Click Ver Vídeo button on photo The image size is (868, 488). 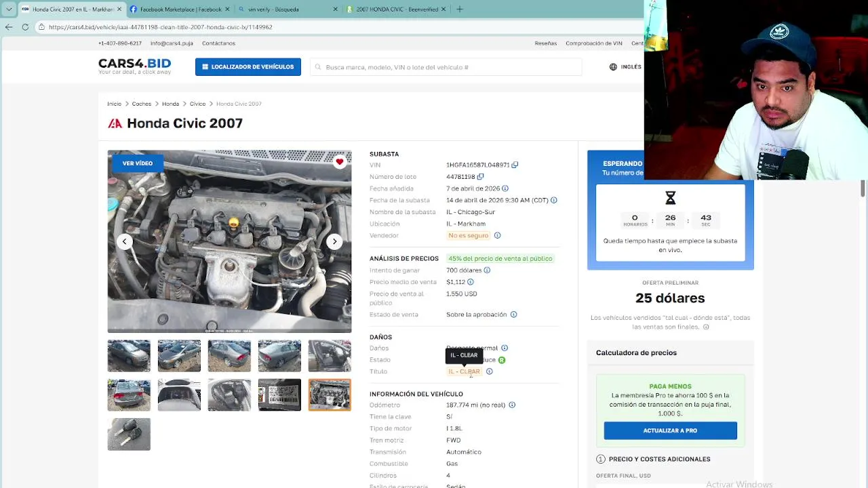click(x=138, y=163)
